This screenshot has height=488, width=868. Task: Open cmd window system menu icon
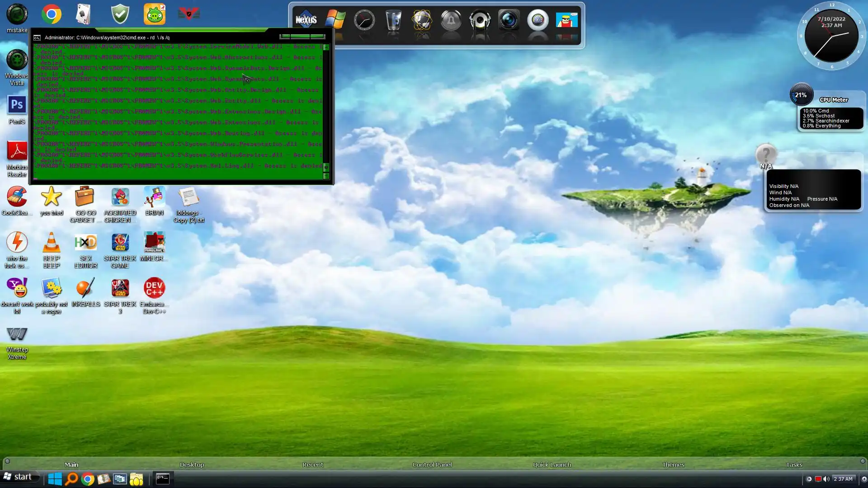(37, 38)
